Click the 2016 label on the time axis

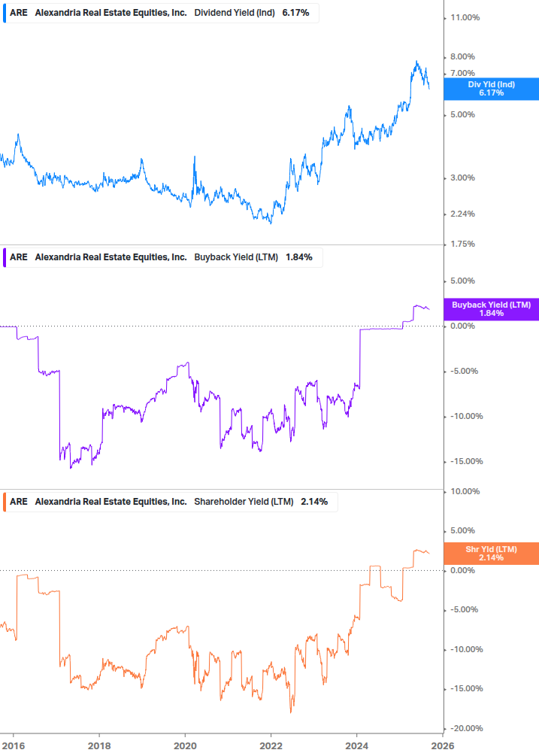coord(14,746)
